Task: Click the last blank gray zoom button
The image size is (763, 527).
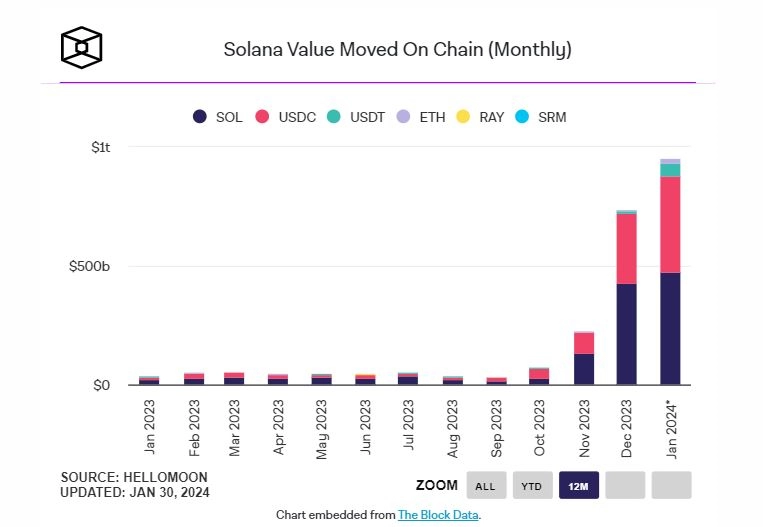Action: point(672,485)
